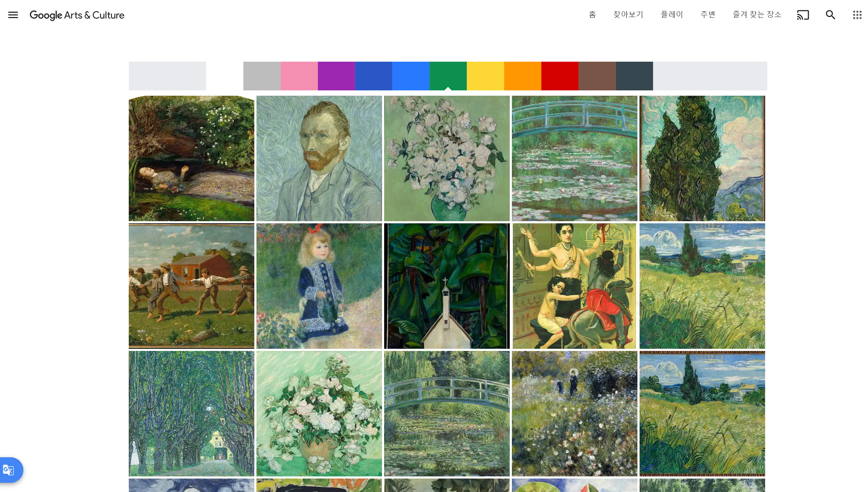Open search with the magnifier icon
This screenshot has height=492, width=868.
point(830,15)
